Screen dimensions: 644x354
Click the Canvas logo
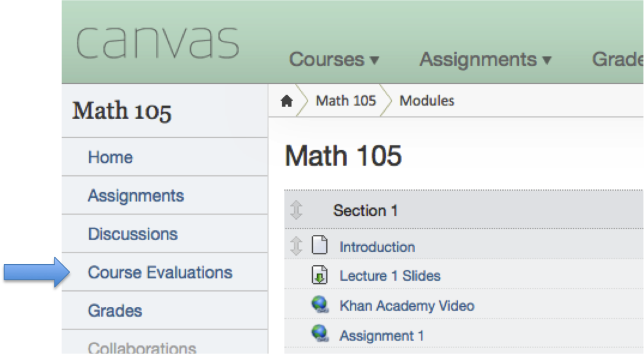[x=157, y=42]
